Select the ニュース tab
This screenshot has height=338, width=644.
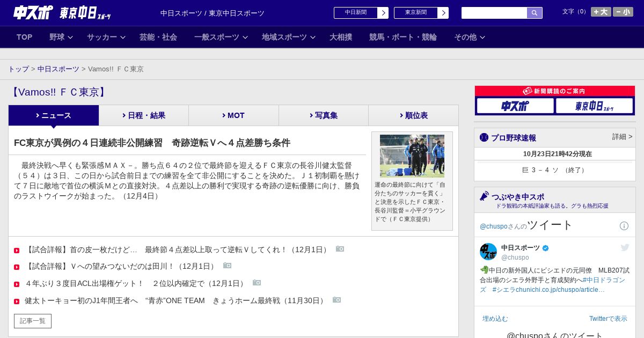pyautogui.click(x=54, y=115)
